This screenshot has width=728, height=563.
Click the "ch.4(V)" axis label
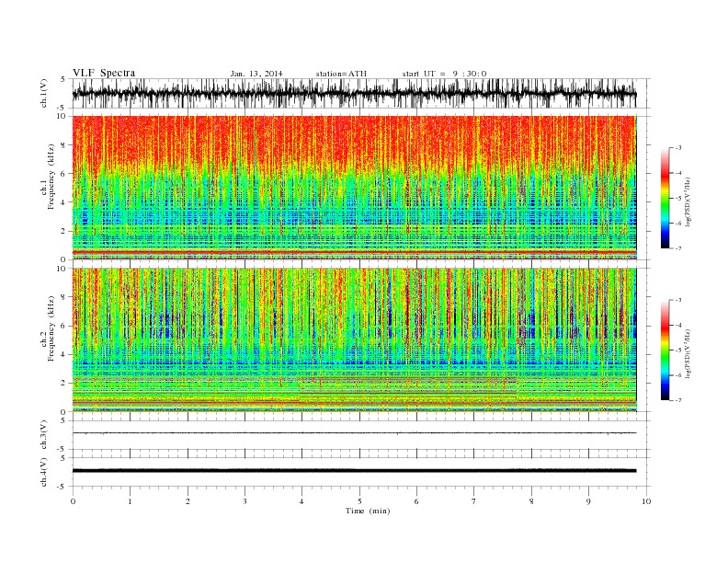(x=44, y=472)
